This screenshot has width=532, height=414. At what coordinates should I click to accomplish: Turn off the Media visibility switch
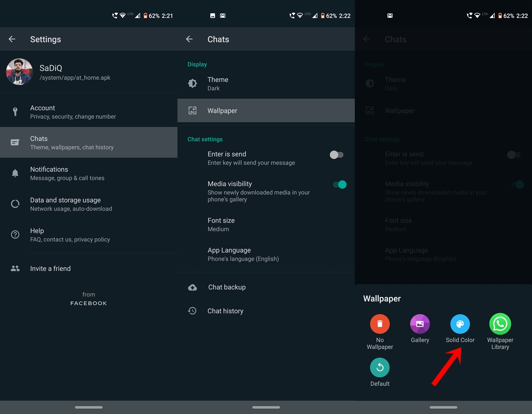coord(340,185)
